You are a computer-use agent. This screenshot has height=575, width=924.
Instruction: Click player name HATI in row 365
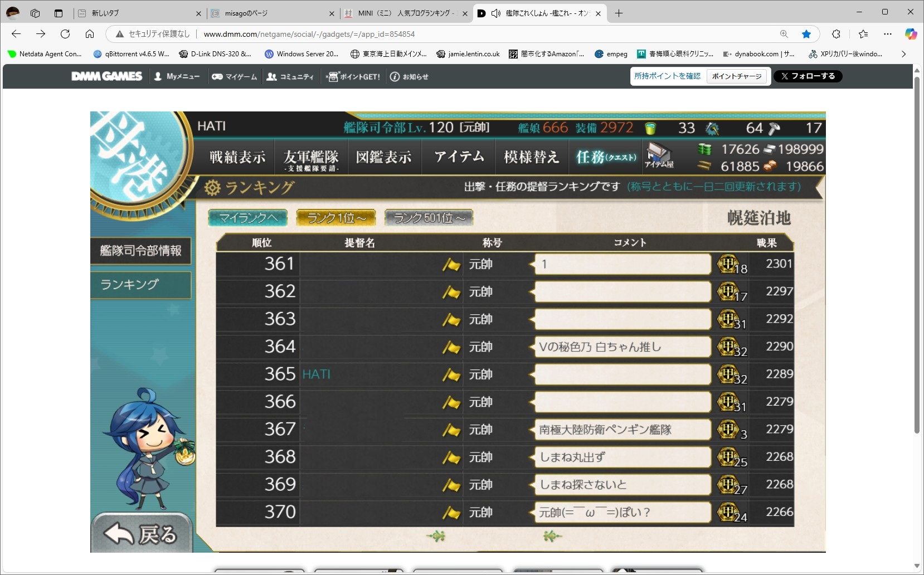(x=317, y=374)
